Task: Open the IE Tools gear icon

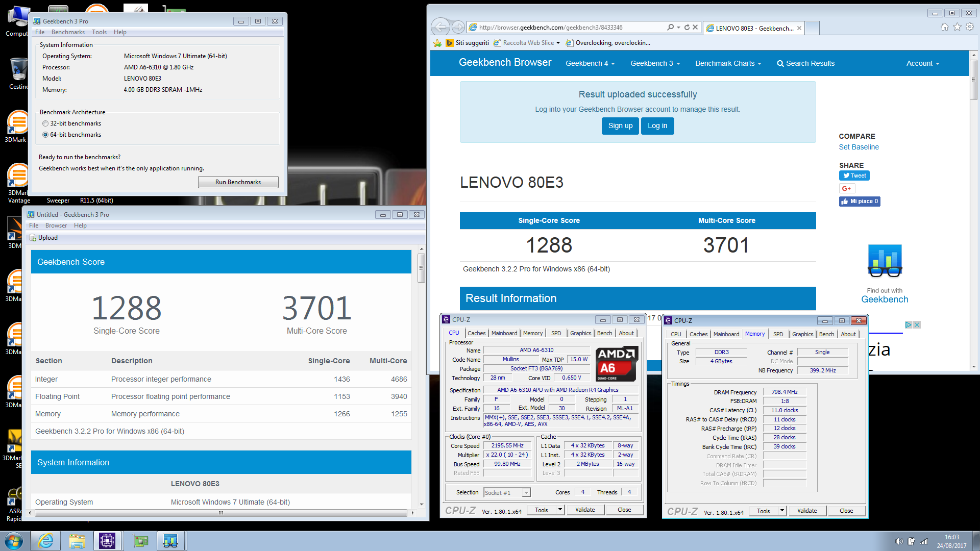Action: [x=969, y=27]
